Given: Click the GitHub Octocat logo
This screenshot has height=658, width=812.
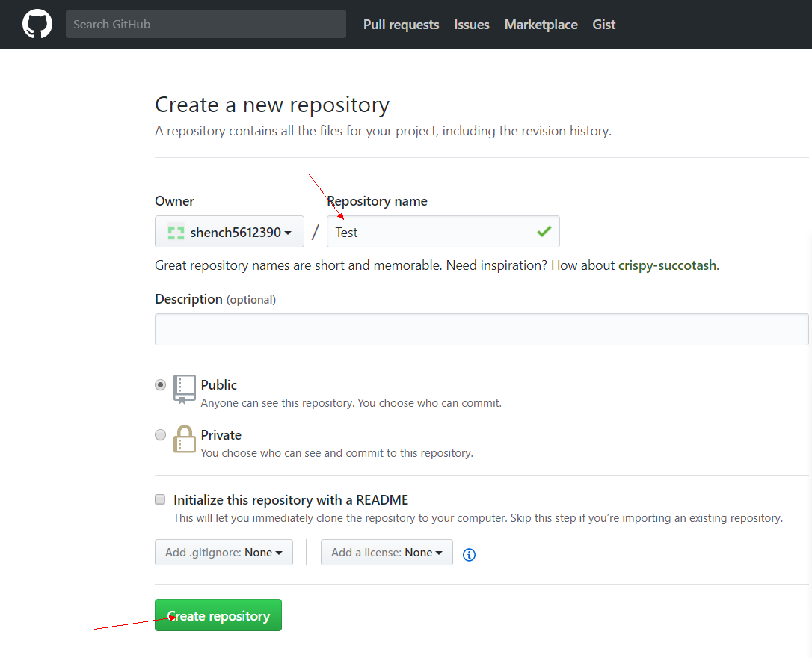Looking at the screenshot, I should (37, 24).
